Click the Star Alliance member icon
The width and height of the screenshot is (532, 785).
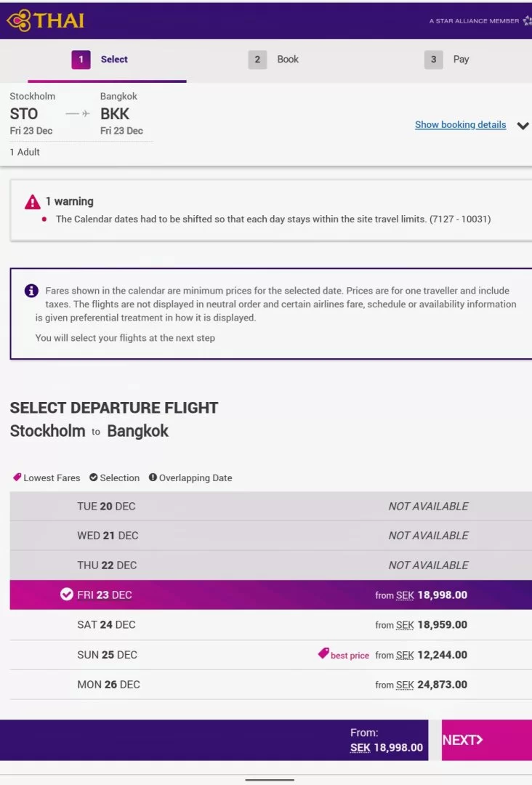[527, 20]
